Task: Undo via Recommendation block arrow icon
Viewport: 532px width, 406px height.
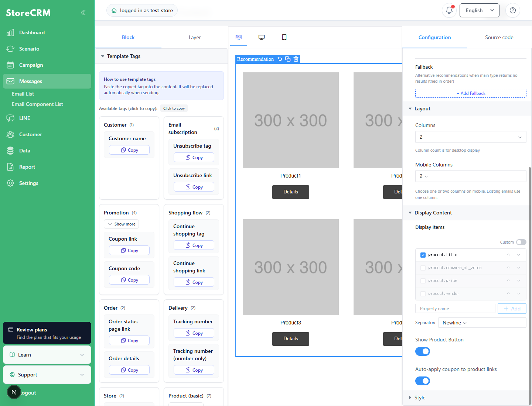Action: click(x=280, y=59)
